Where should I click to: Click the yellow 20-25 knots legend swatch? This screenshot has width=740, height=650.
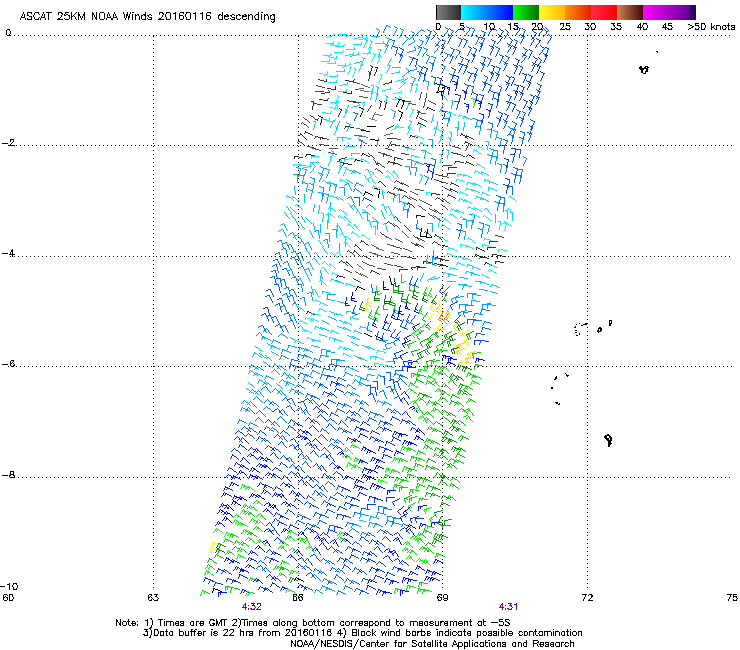tap(552, 12)
